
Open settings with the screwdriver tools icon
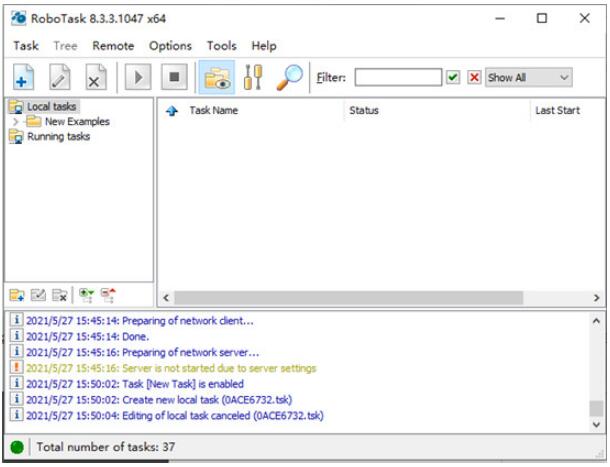253,77
